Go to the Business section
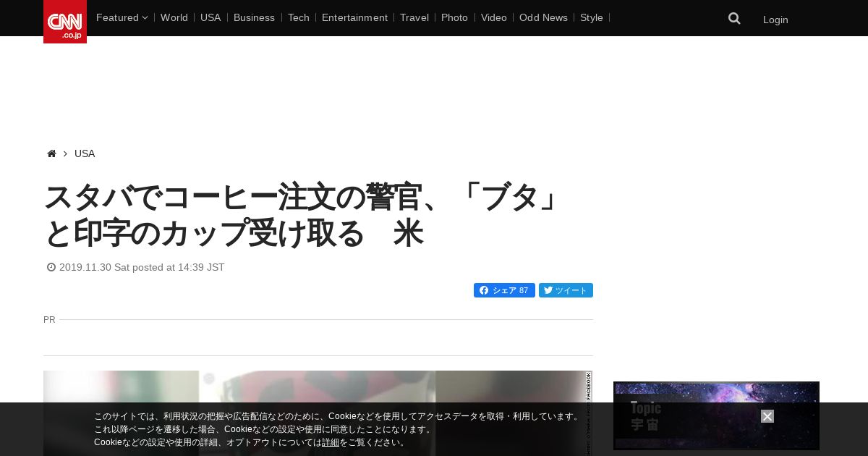 [254, 17]
